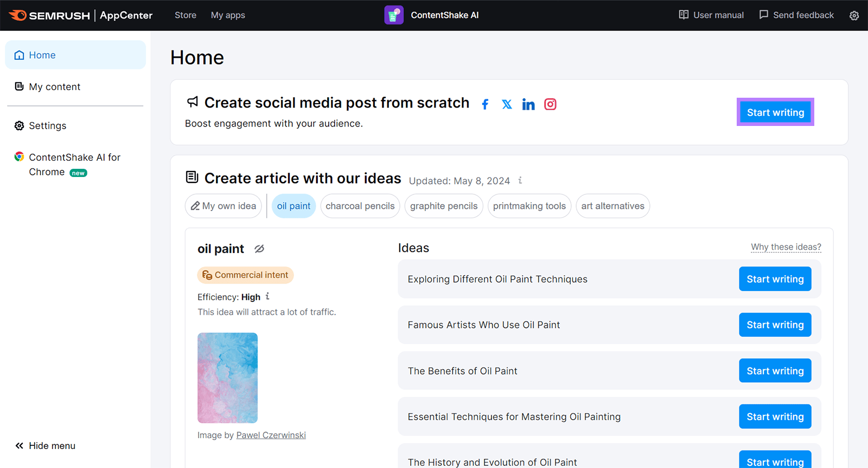Click ContentShake AI title in header
868x468 pixels.
point(445,15)
